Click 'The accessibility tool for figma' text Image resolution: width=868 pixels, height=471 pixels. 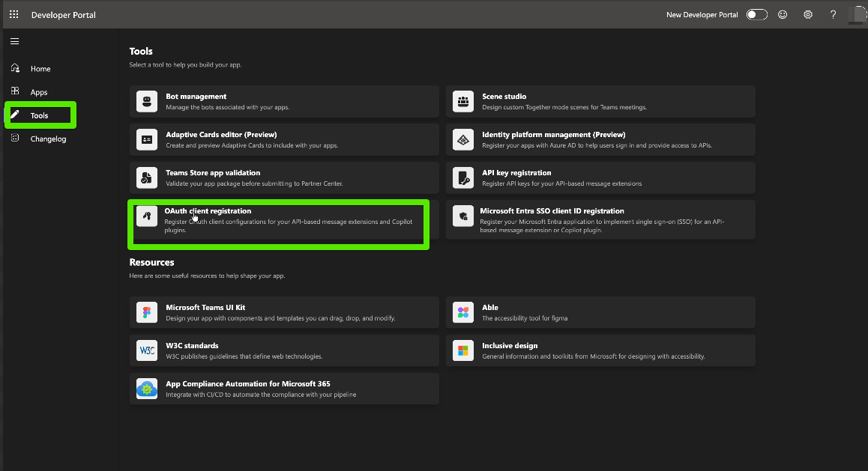click(525, 318)
